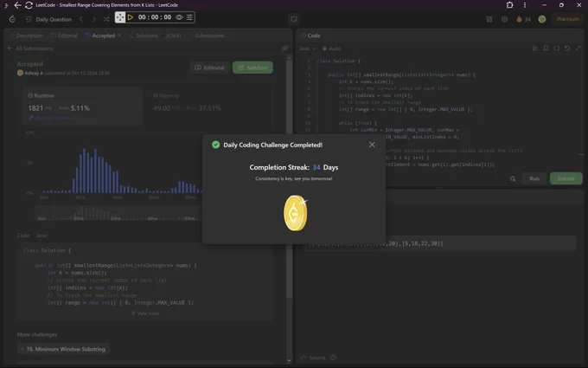Viewport: 588px width, 368px height.
Task: Open layout options icon
Action: pyautogui.click(x=489, y=19)
